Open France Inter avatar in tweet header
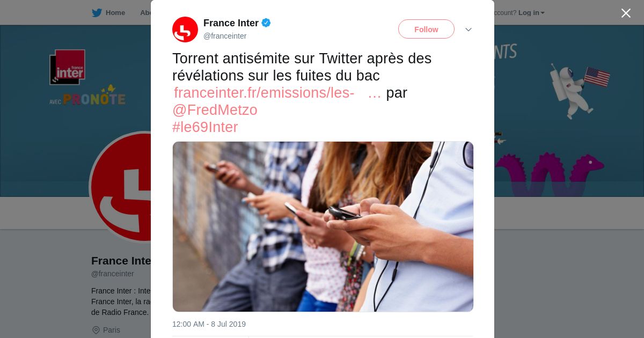Viewport: 644px width, 338px height. click(185, 30)
